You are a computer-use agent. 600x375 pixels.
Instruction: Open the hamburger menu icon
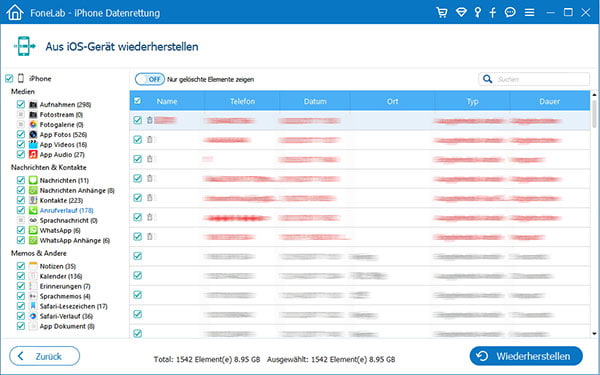click(530, 13)
